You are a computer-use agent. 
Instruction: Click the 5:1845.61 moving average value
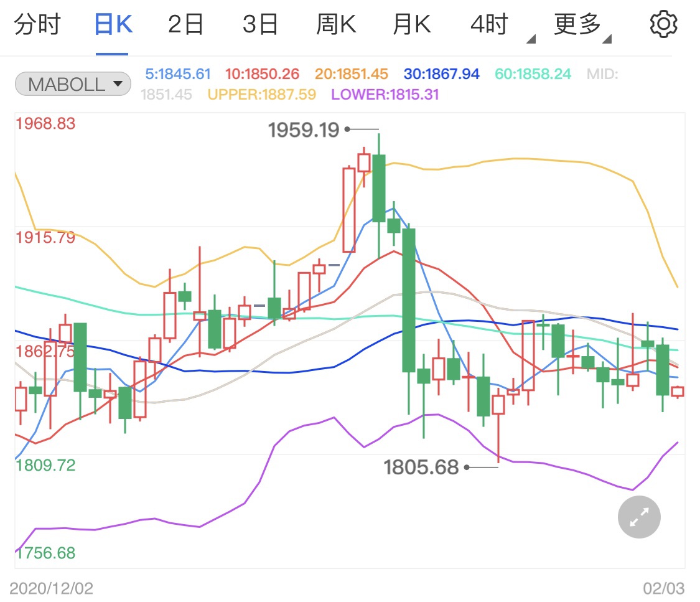tap(178, 73)
